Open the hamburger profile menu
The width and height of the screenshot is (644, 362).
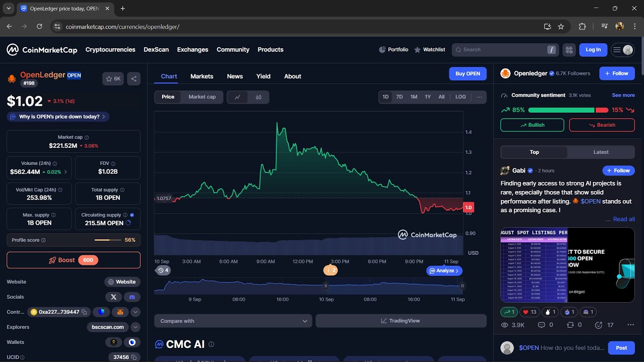click(x=623, y=50)
